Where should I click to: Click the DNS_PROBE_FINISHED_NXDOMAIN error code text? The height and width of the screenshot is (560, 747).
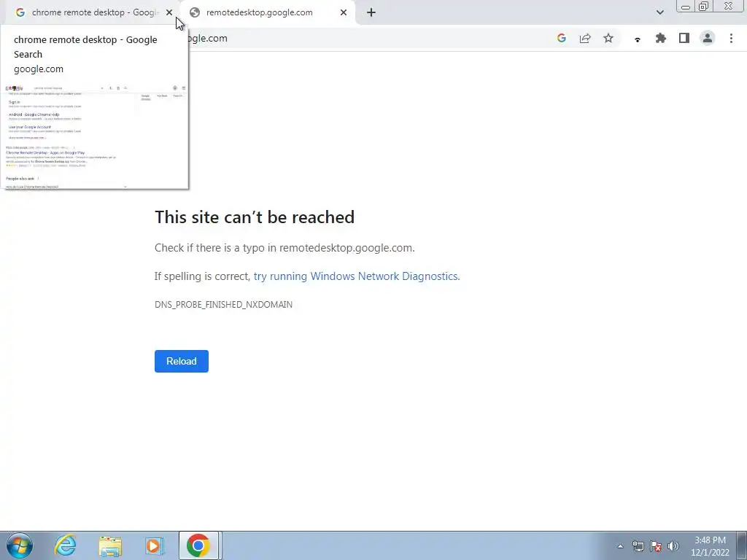point(223,305)
